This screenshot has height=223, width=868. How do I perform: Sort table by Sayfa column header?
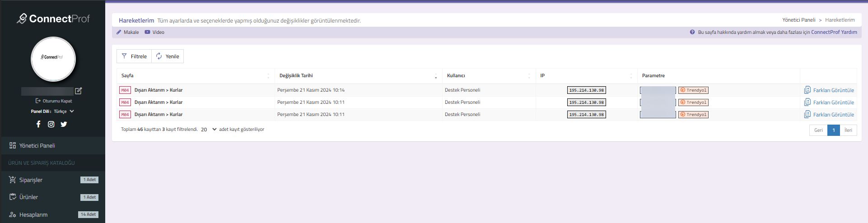[127, 76]
